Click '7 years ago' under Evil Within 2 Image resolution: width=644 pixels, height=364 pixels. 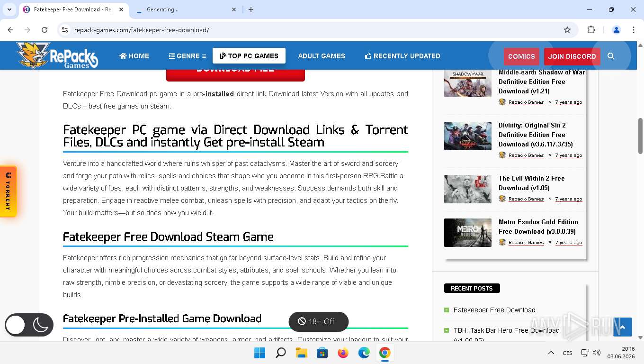pos(569,199)
